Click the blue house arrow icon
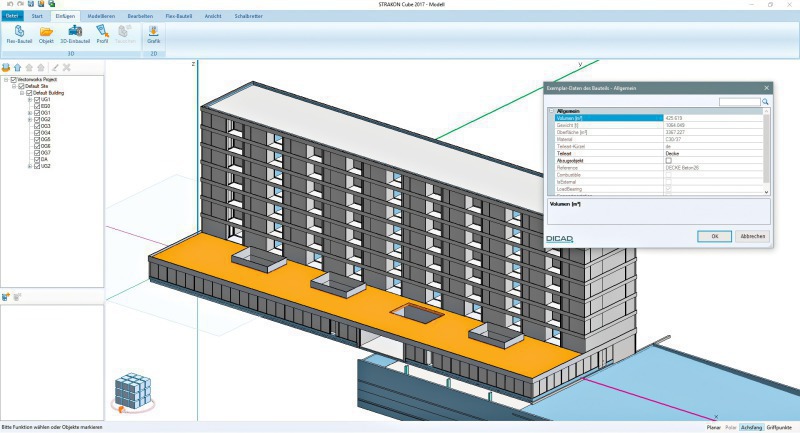 tap(18, 67)
